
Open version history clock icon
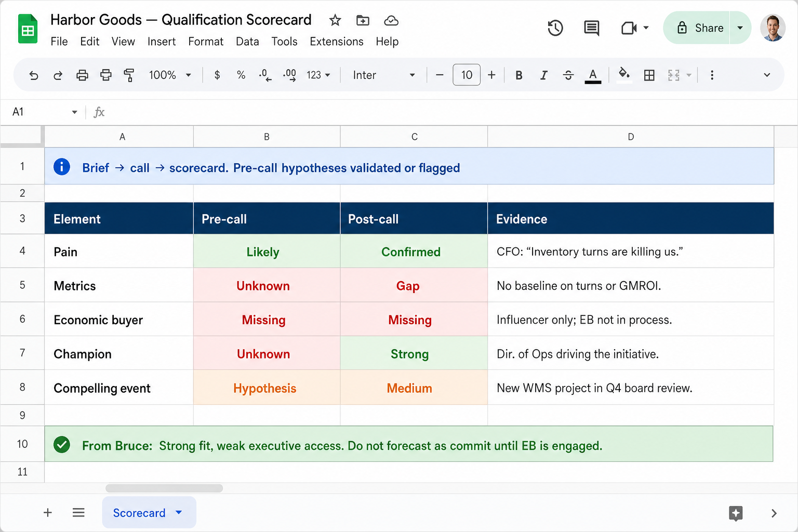(555, 28)
